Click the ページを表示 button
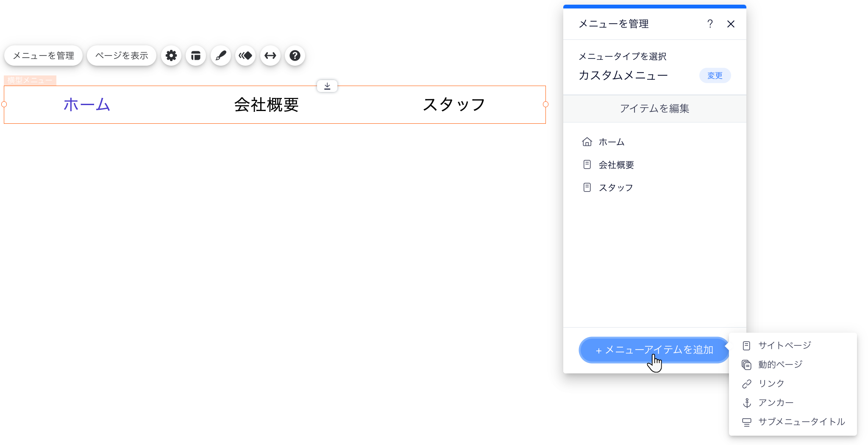Image resolution: width=868 pixels, height=445 pixels. [x=122, y=56]
